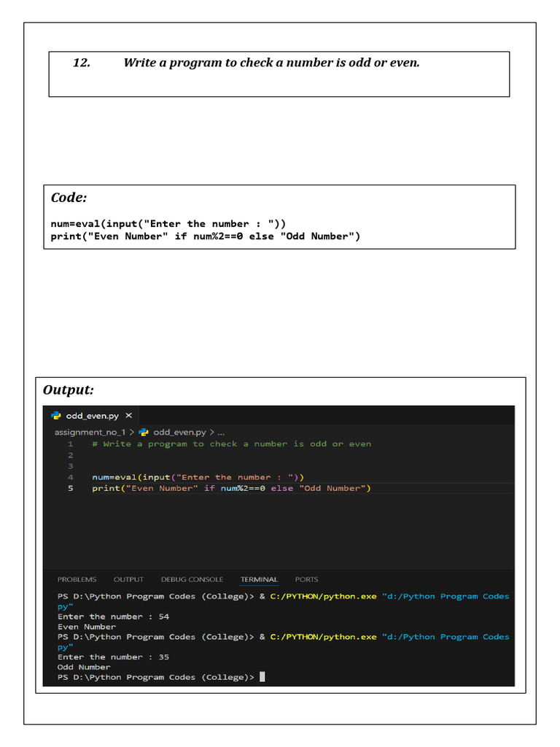Click the chevron after odd_even.py breadcrumb
The height and width of the screenshot is (747, 560).
212,433
